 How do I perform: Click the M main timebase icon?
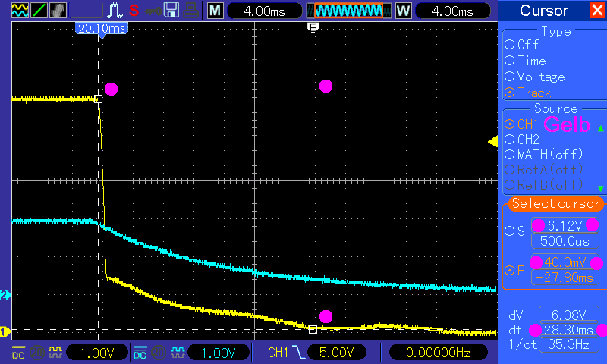coord(215,11)
